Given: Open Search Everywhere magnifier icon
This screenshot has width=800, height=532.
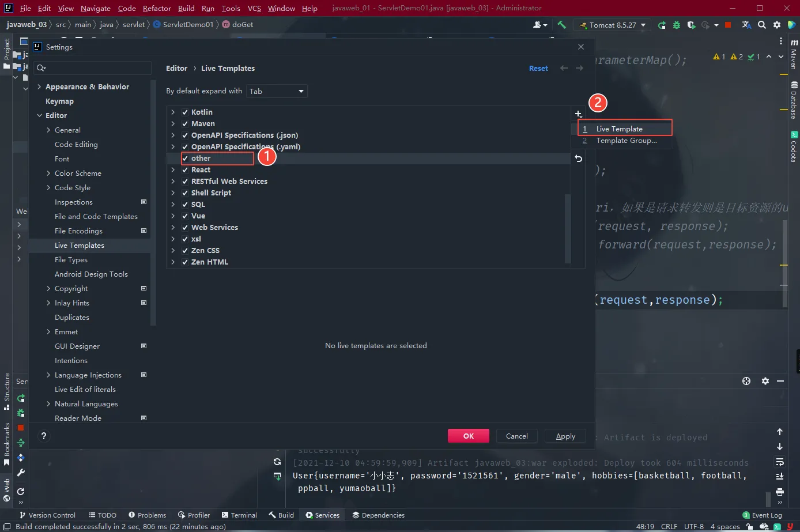Looking at the screenshot, I should [762, 25].
